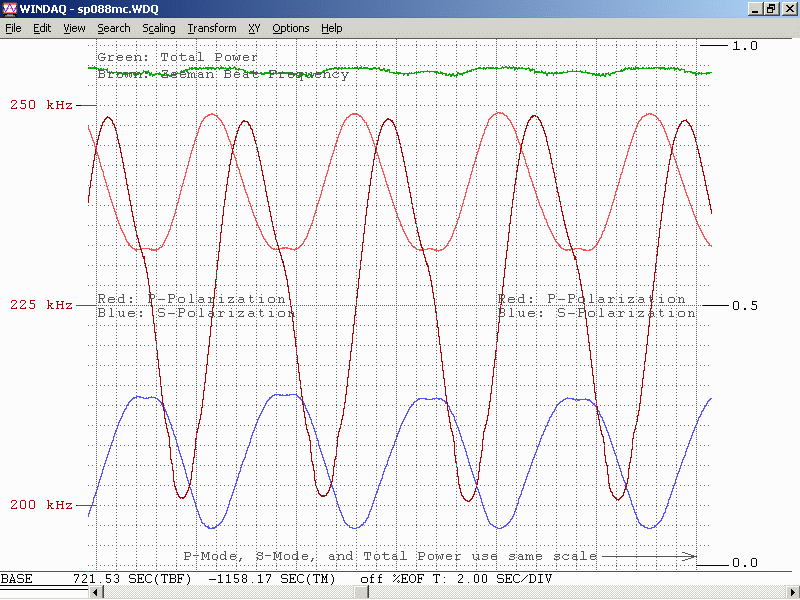
Task: Click the 721.53 SEC(TBF) status readout
Action: 134,579
